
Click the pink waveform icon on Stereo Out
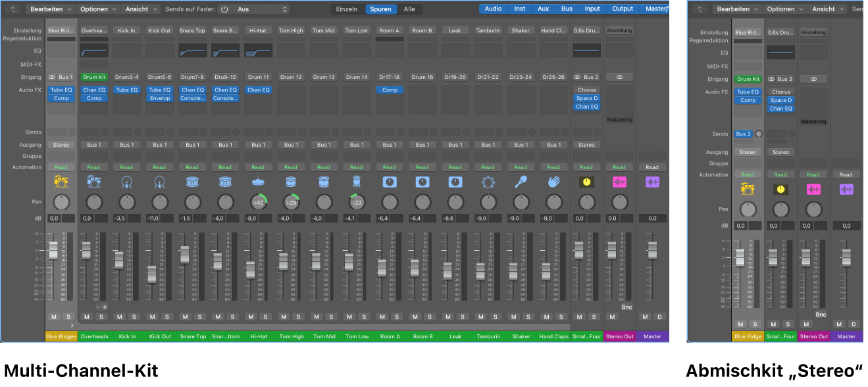point(619,183)
